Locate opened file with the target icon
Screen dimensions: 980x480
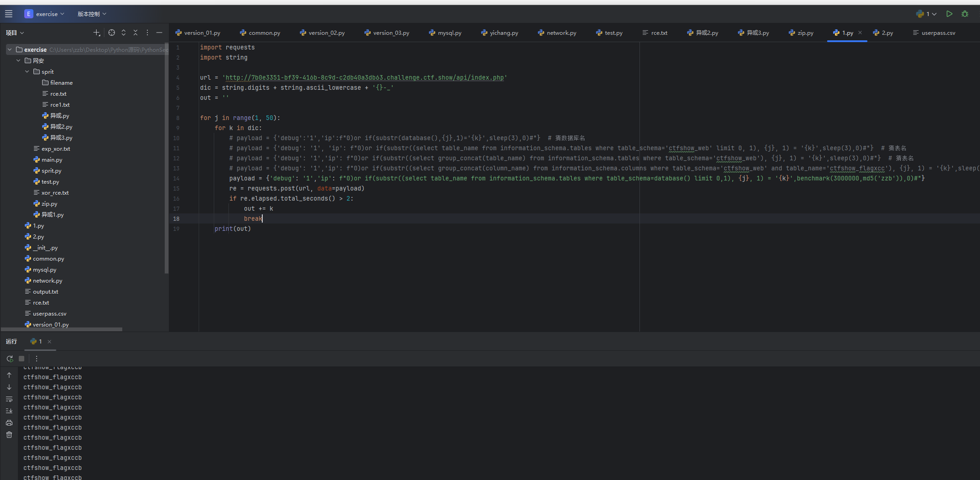point(112,33)
